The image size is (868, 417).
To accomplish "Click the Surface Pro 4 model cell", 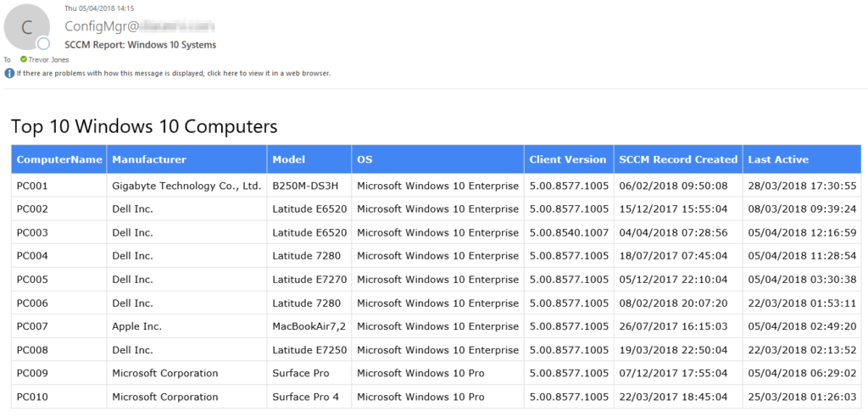I will pyautogui.click(x=309, y=397).
